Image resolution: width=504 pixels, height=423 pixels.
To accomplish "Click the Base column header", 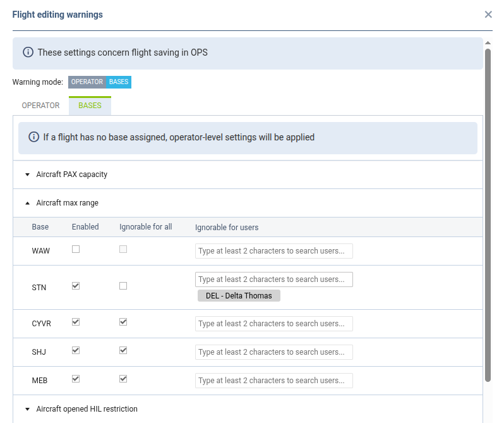I will [x=40, y=227].
